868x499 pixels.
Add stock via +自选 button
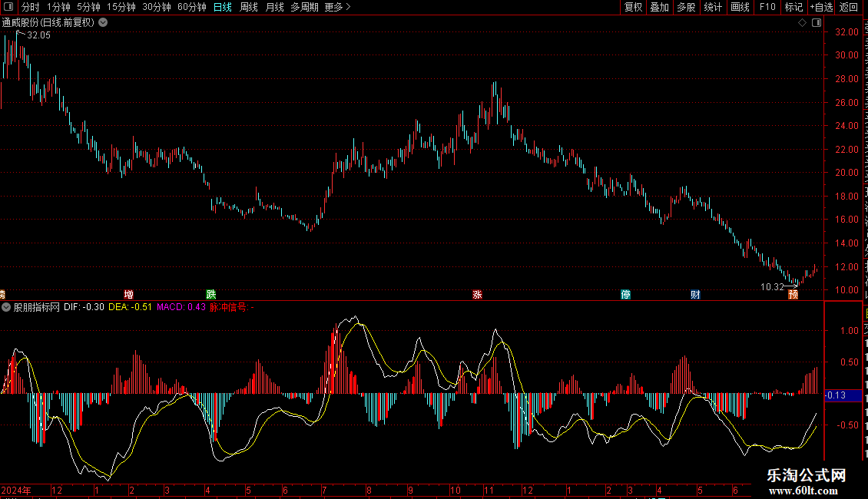click(x=821, y=7)
